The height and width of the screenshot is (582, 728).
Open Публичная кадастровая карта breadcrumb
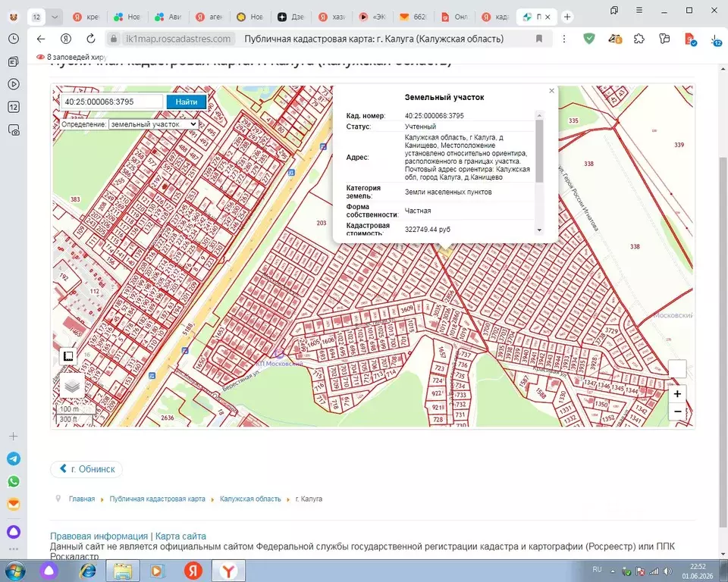click(x=158, y=499)
